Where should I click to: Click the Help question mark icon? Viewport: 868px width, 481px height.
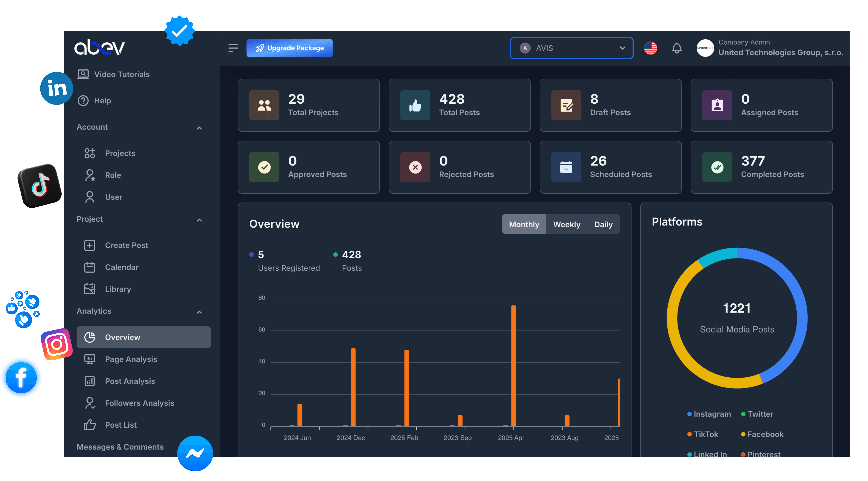point(83,101)
